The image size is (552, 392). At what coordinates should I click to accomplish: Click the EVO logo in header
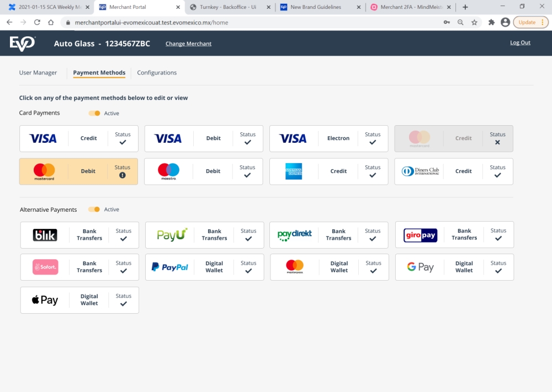click(23, 44)
